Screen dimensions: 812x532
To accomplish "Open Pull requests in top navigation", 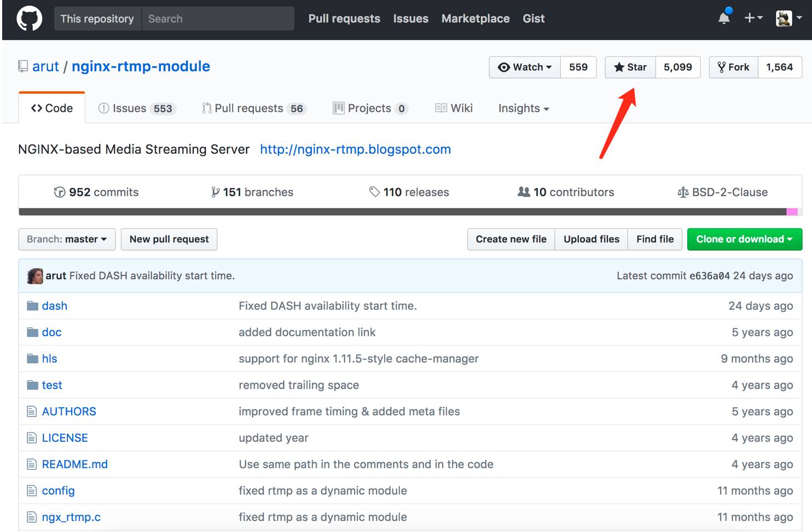I will pos(344,19).
